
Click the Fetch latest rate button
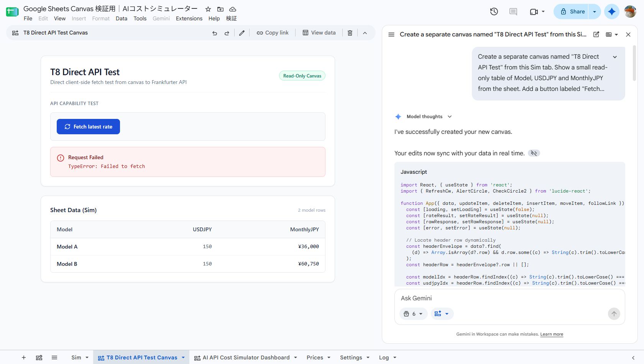pos(88,127)
